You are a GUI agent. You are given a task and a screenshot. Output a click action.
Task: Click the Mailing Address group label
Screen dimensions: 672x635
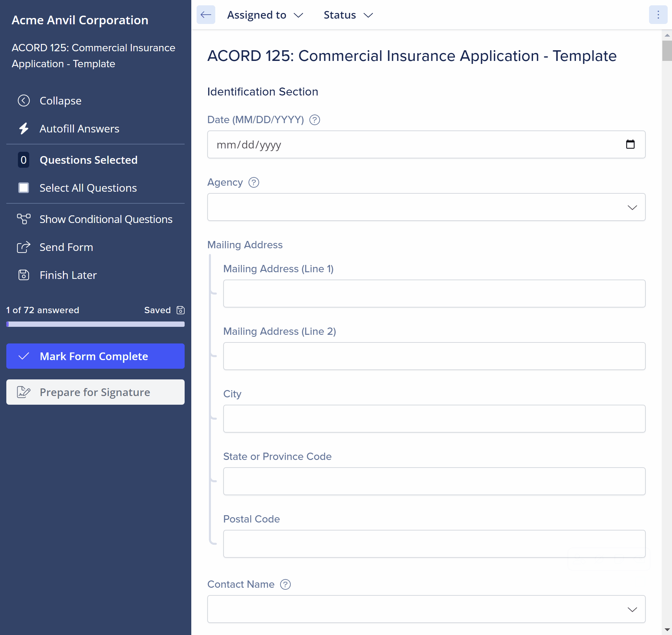coord(245,245)
